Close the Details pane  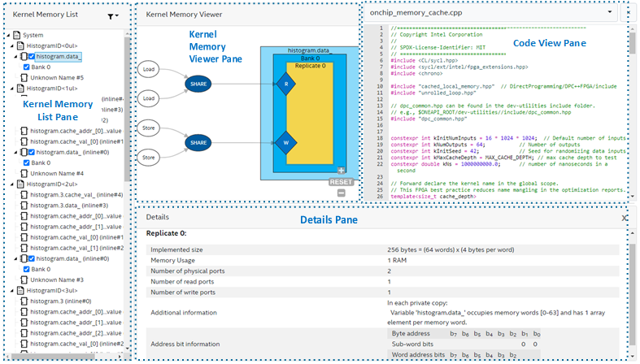point(624,218)
